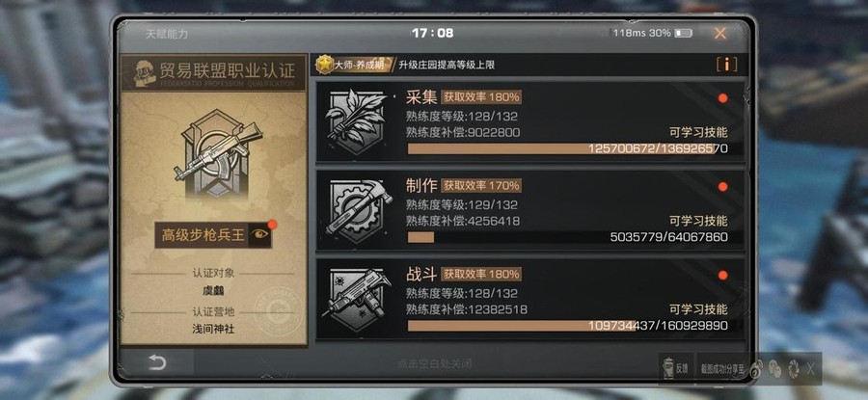868x400 pixels.
Task: Close the panel with the orange X
Action: pyautogui.click(x=719, y=33)
